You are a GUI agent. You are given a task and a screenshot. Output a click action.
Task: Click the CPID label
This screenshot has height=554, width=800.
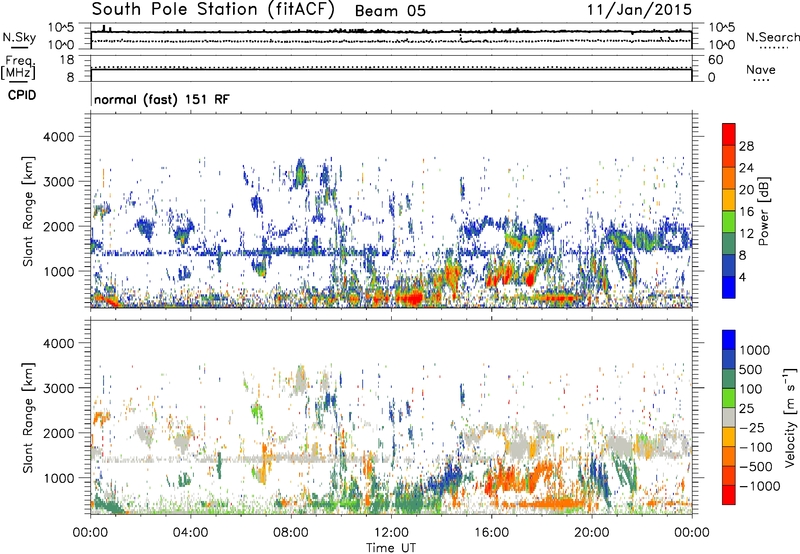click(x=22, y=95)
